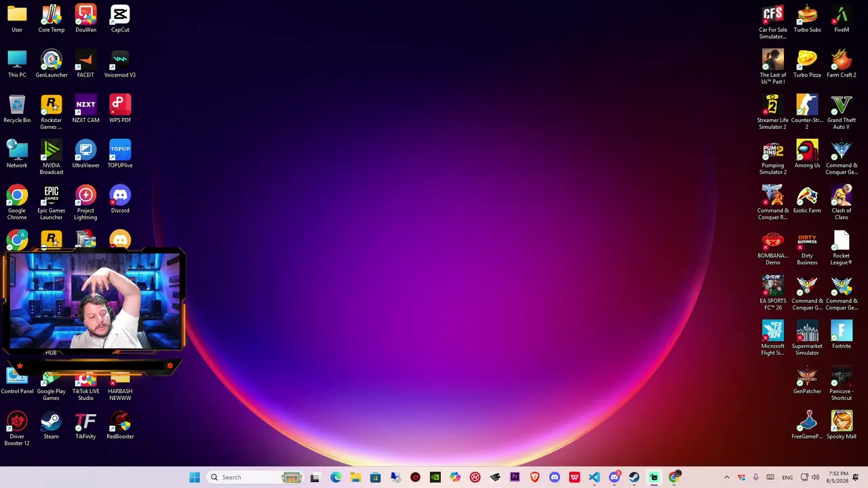Open the Project Lightning shortcut
Viewport: 868px width, 488px height.
(x=85, y=203)
